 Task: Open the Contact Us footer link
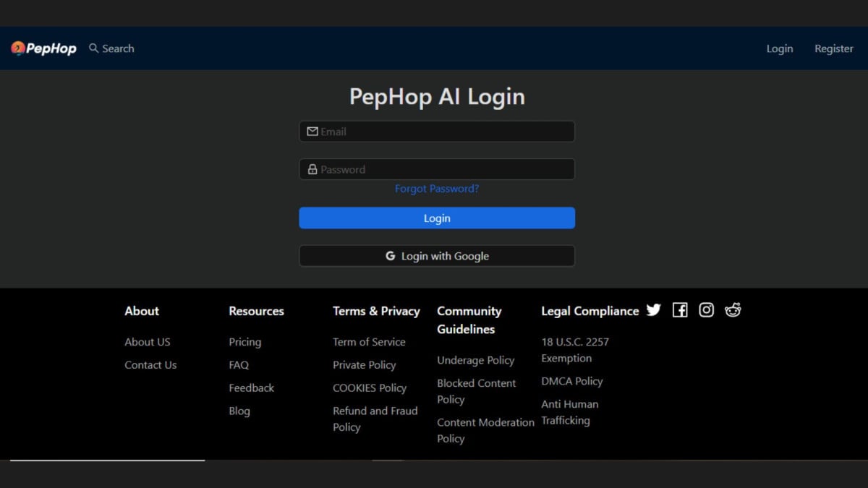(x=150, y=365)
